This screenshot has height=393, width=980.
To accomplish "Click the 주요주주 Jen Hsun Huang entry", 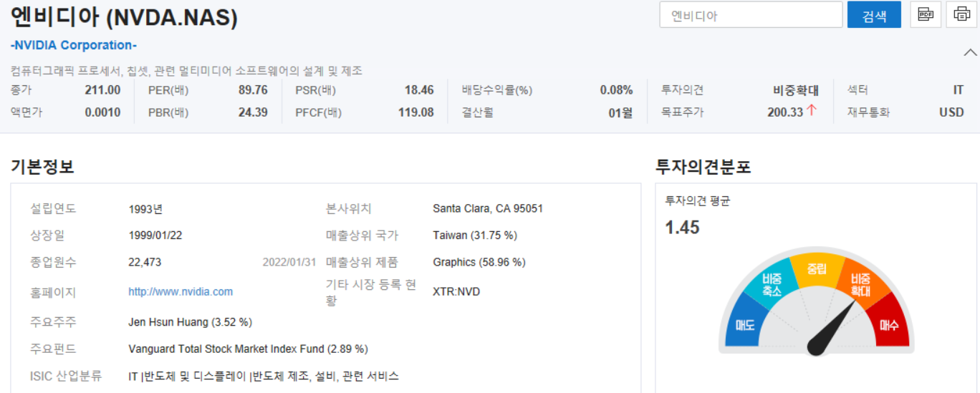I will (190, 322).
